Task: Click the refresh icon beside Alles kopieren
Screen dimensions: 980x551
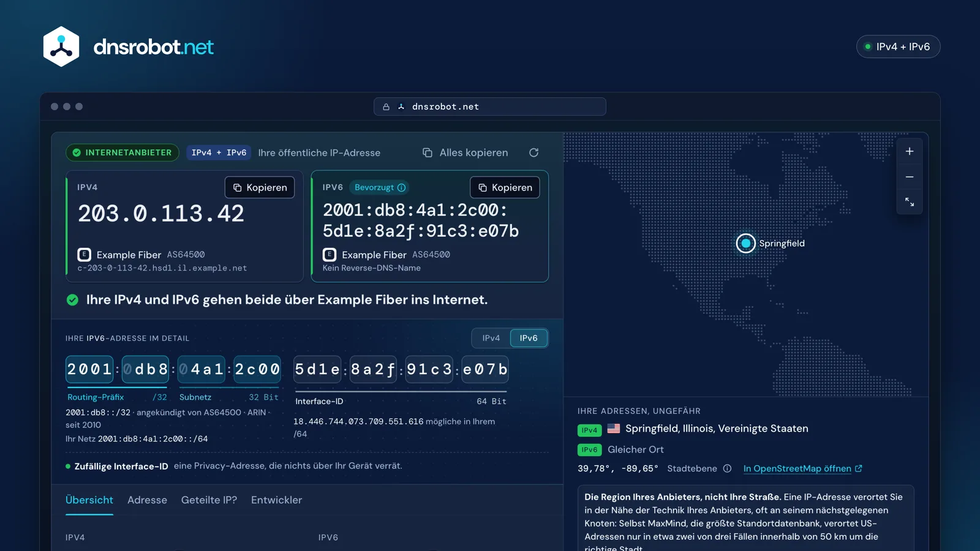Action: click(533, 152)
